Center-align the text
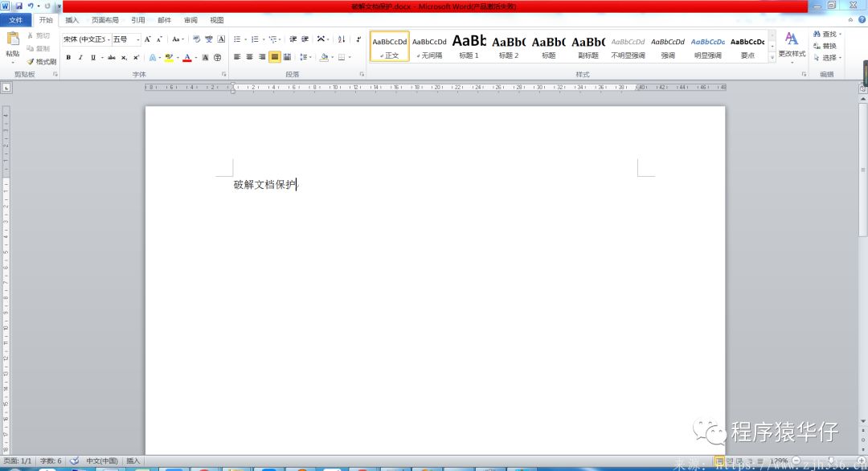The height and width of the screenshot is (471, 868). click(250, 57)
